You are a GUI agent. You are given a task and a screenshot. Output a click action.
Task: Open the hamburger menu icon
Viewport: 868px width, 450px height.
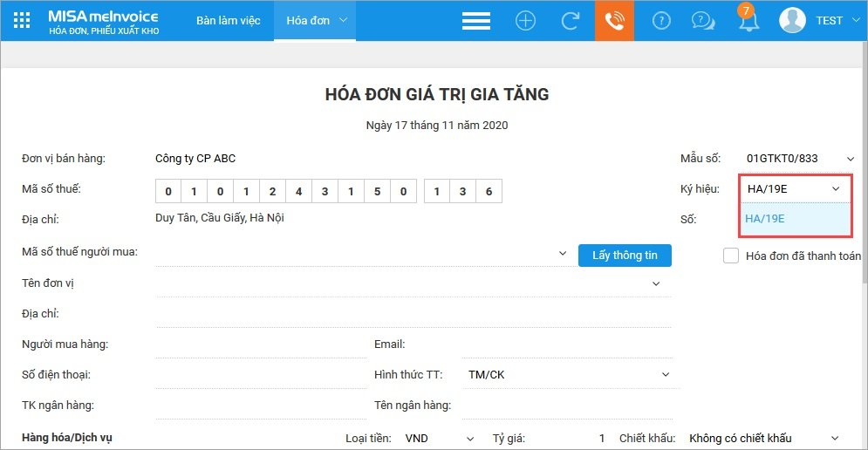pyautogui.click(x=476, y=21)
